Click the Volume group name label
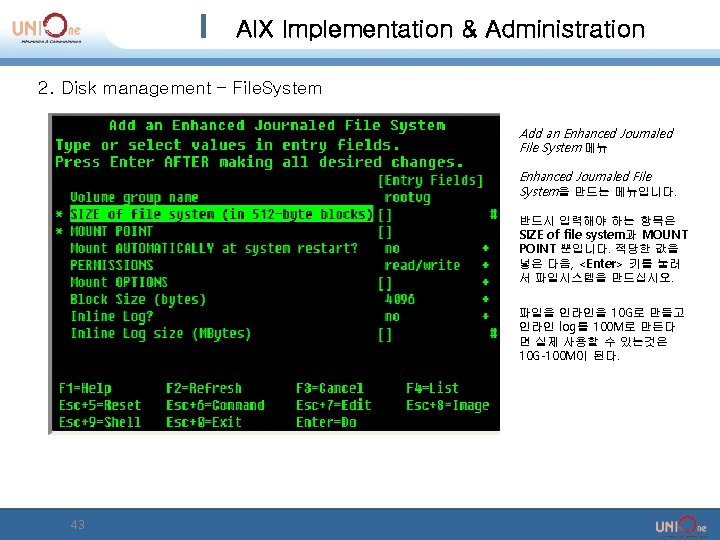The width and height of the screenshot is (720, 540). click(x=134, y=198)
